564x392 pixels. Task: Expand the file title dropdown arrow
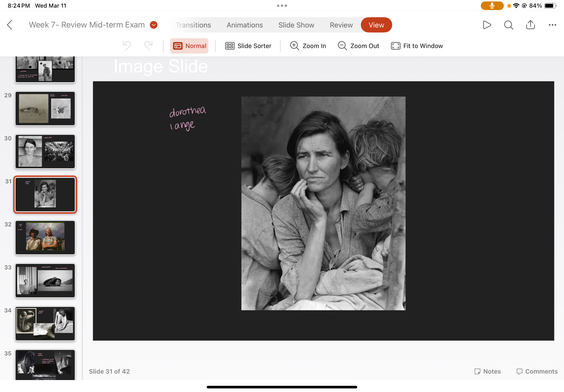[x=154, y=25]
